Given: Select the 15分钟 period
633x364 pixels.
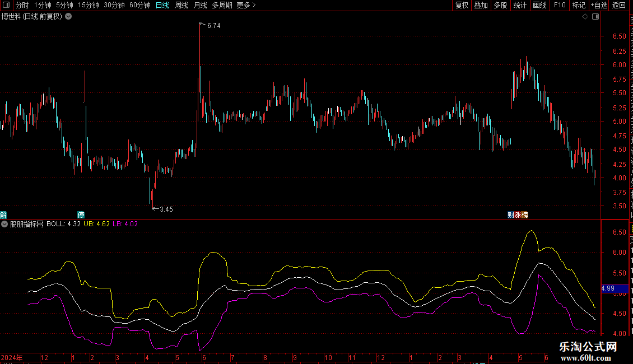Looking at the screenshot, I should pos(89,5).
